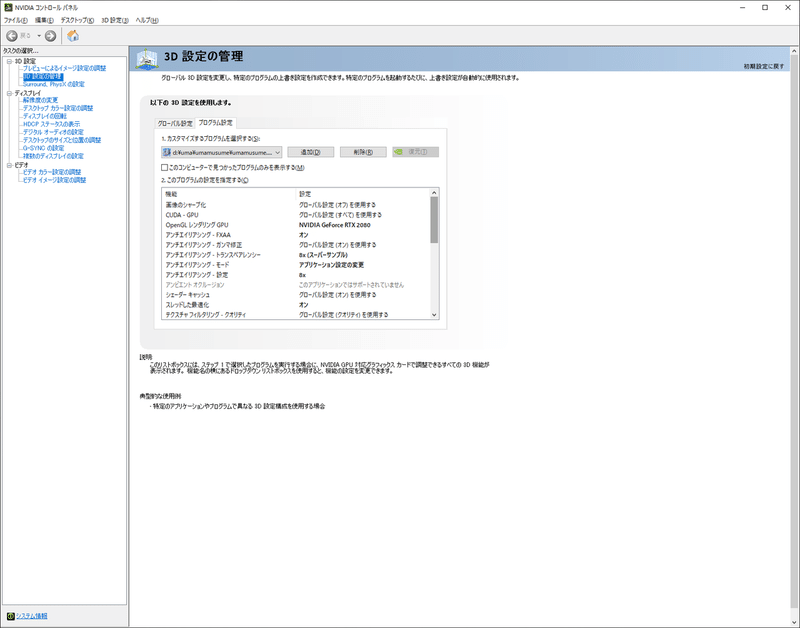800x628 pixels.
Task: Open the 3D 設定(3) menu
Action: pyautogui.click(x=115, y=20)
